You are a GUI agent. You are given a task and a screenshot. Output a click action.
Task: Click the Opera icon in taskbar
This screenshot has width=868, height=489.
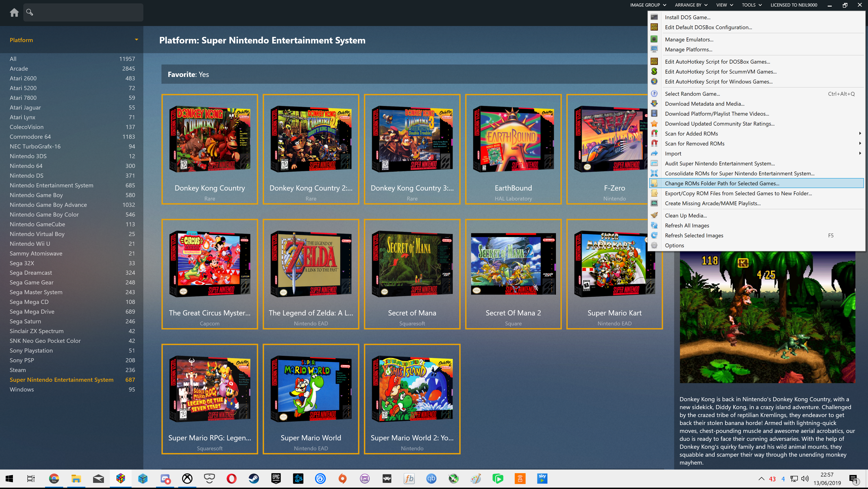click(231, 479)
